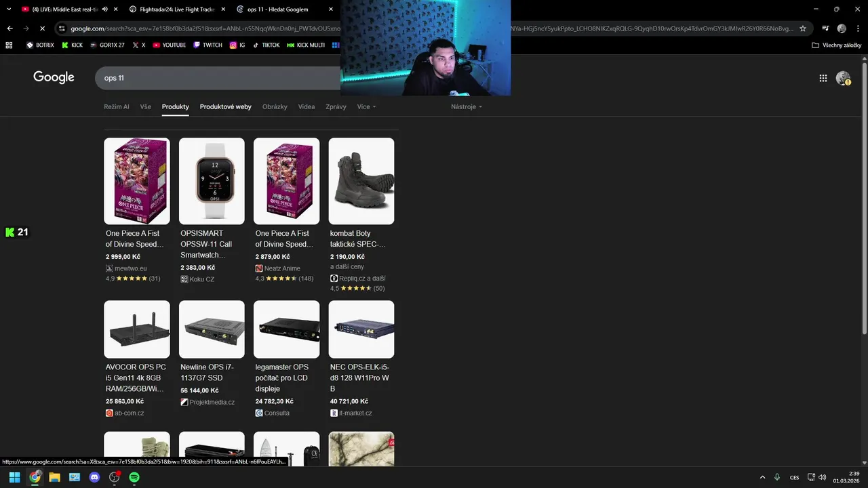Expand the Více dropdown

coord(366,107)
